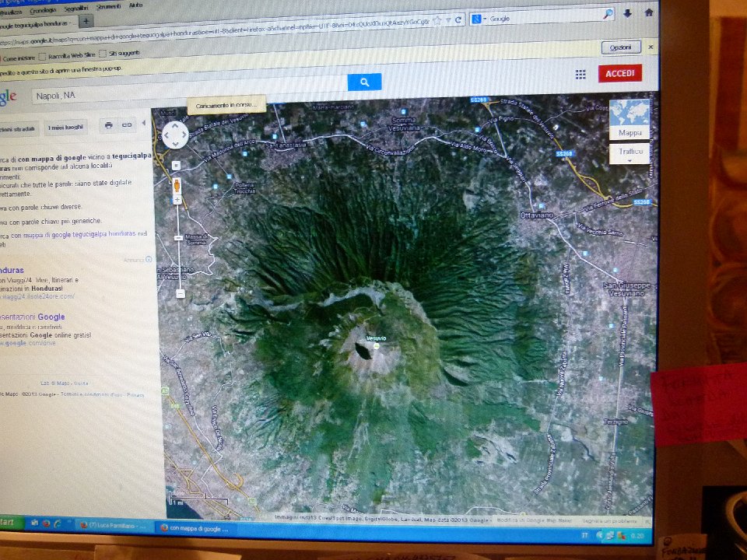Image resolution: width=747 pixels, height=560 pixels.
Task: Pick the orange Street View pegman
Action: pyautogui.click(x=177, y=185)
